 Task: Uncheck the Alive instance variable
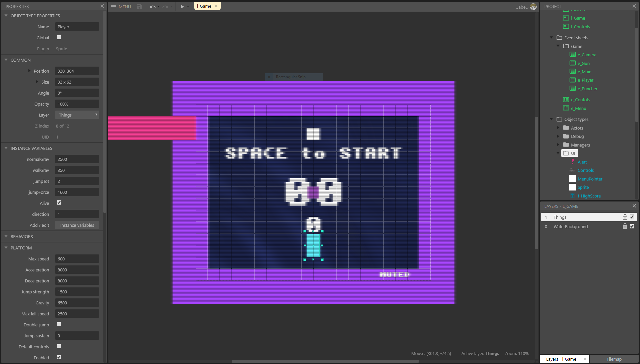coord(59,203)
